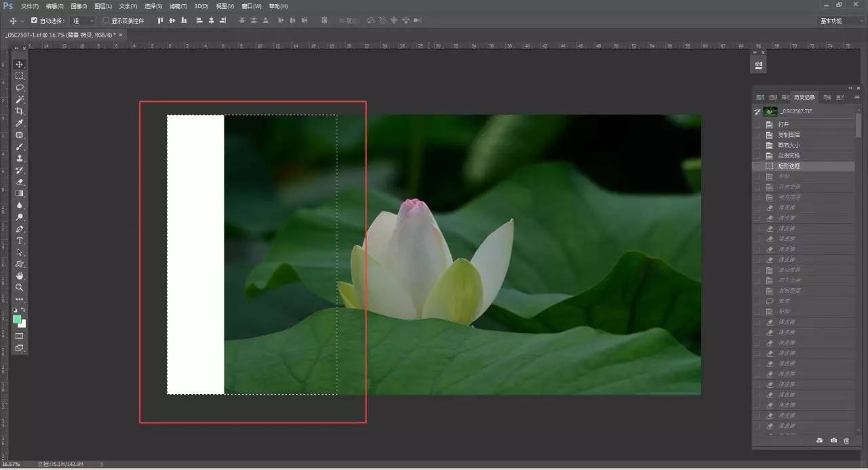Toggle history brush source box beside 打开 state
The image size is (868, 470).
(x=757, y=125)
